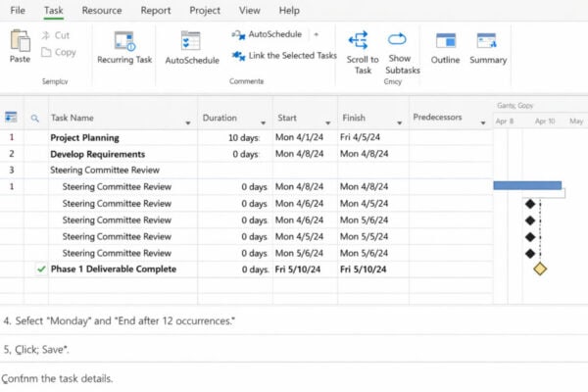This screenshot has width=588, height=392.
Task: Click Link the Selected Tasks icon
Action: [x=238, y=56]
